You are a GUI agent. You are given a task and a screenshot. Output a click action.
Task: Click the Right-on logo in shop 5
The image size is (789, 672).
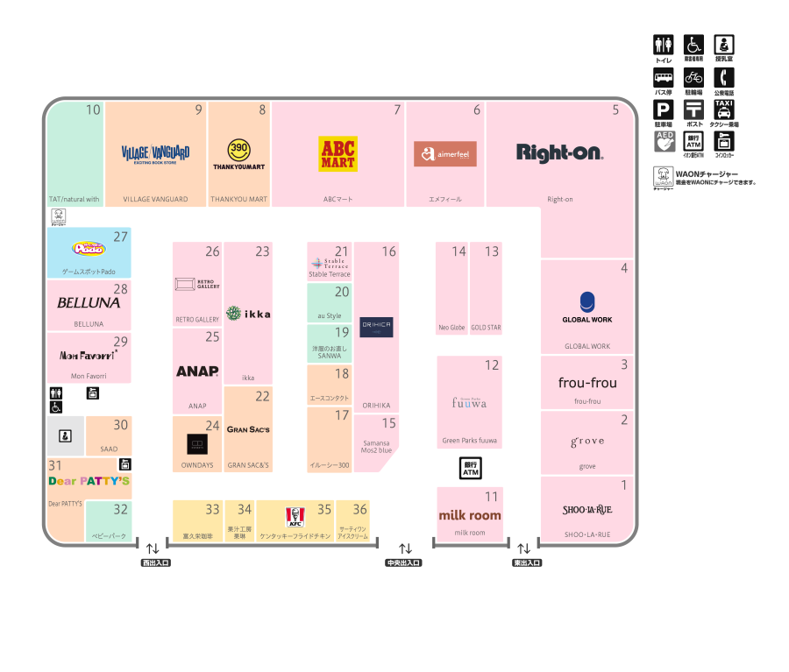coord(559,153)
